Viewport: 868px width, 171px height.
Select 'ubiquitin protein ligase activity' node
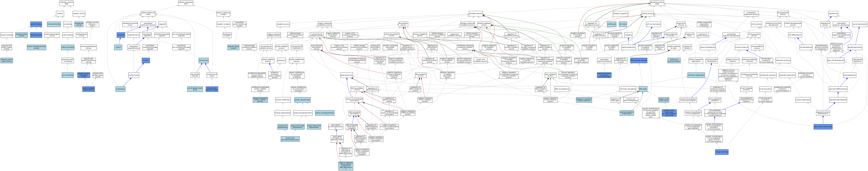89,89
